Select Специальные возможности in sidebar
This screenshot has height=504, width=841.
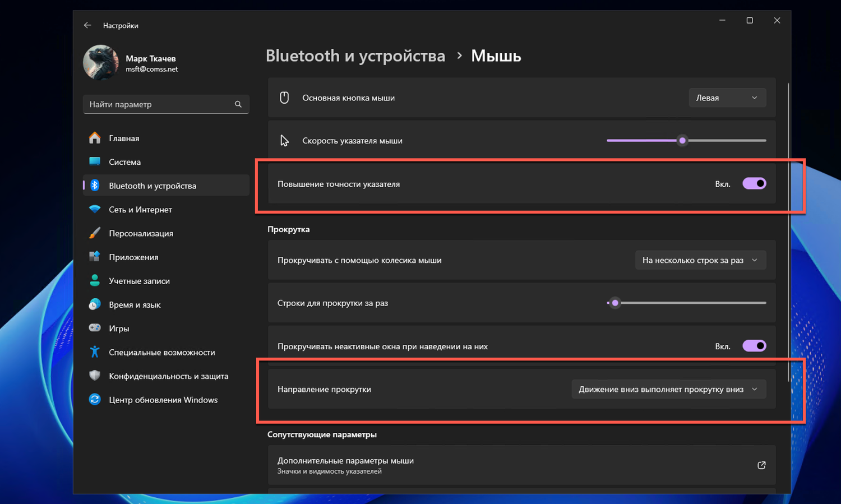[x=166, y=352]
